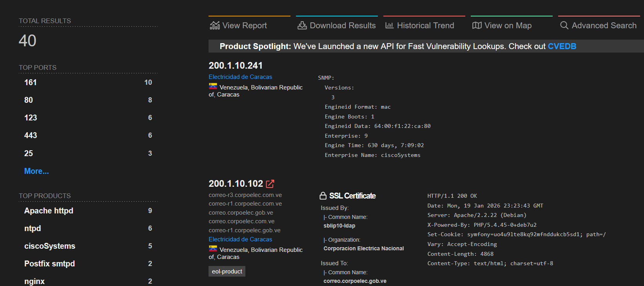Screen dimensions: 644x286
Task: Click Enterprise Name: ciscoSystems line
Action: (x=373, y=155)
